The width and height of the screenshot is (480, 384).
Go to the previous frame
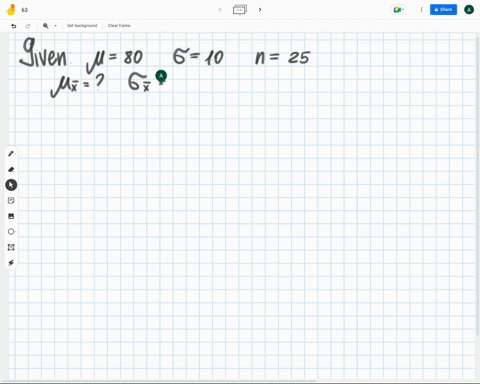(220, 10)
